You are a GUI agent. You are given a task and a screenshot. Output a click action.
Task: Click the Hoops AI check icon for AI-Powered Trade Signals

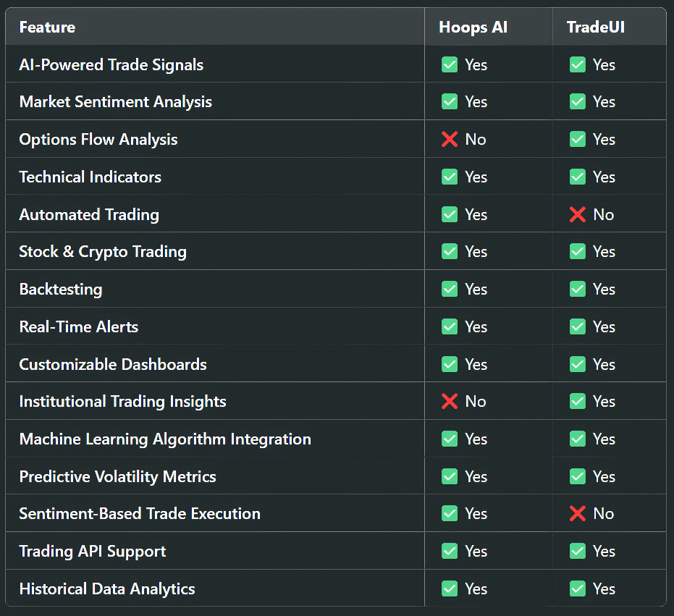pyautogui.click(x=450, y=65)
